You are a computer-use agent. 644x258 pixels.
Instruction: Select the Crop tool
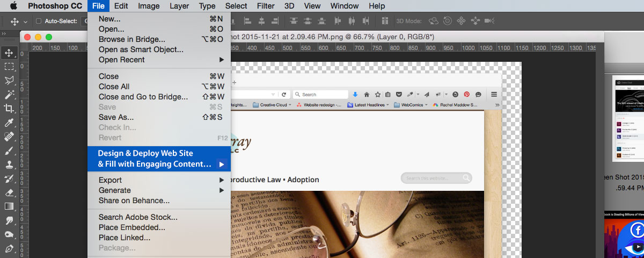9,109
